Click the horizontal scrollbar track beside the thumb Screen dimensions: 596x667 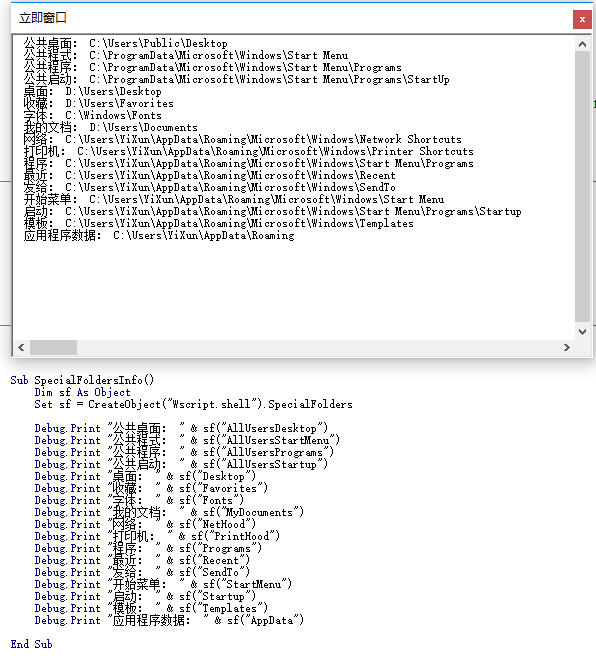pyautogui.click(x=318, y=348)
